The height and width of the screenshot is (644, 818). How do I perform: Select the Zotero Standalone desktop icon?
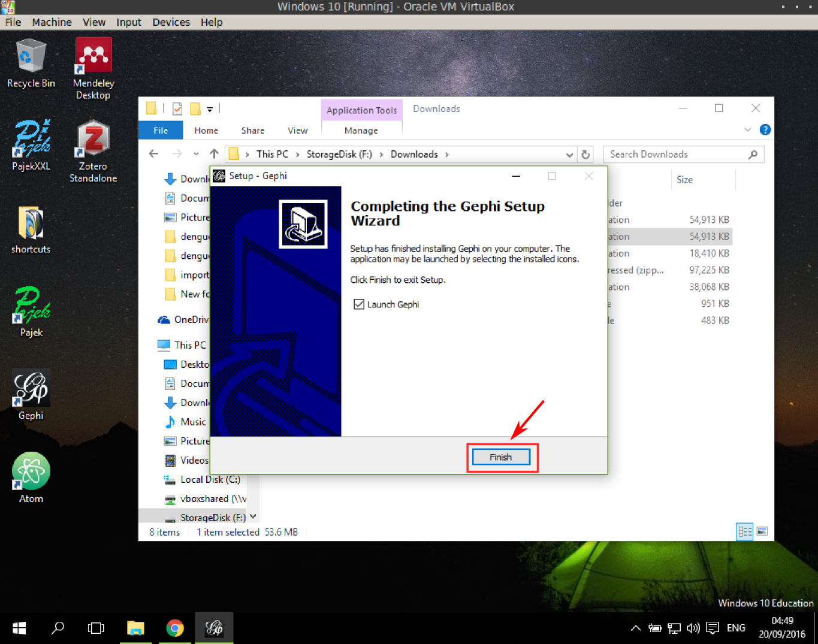click(93, 151)
